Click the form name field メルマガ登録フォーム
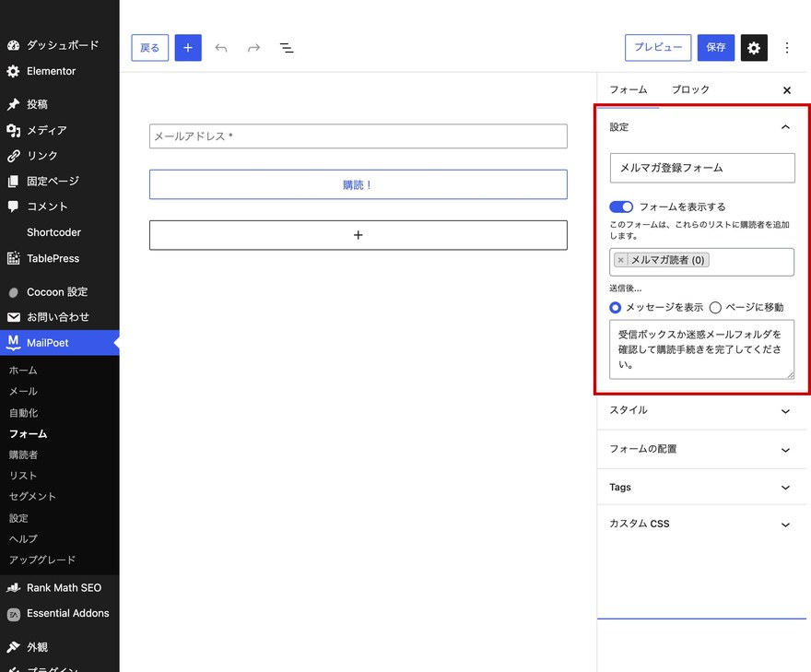Image resolution: width=811 pixels, height=672 pixels. pyautogui.click(x=702, y=168)
